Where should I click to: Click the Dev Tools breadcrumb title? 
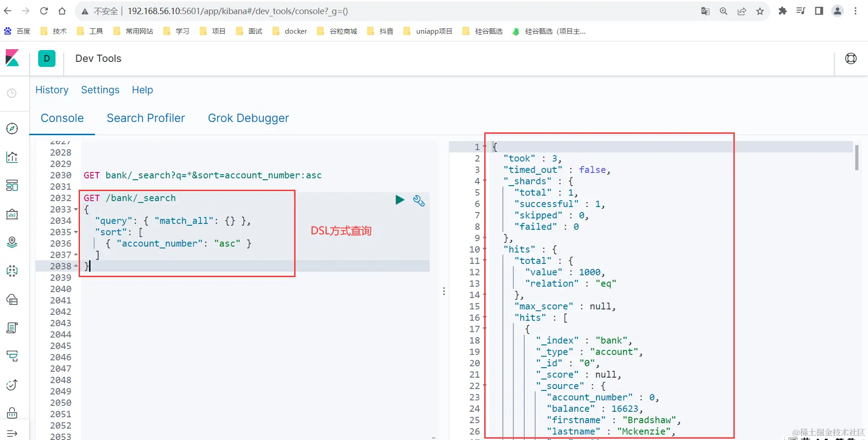pos(98,59)
